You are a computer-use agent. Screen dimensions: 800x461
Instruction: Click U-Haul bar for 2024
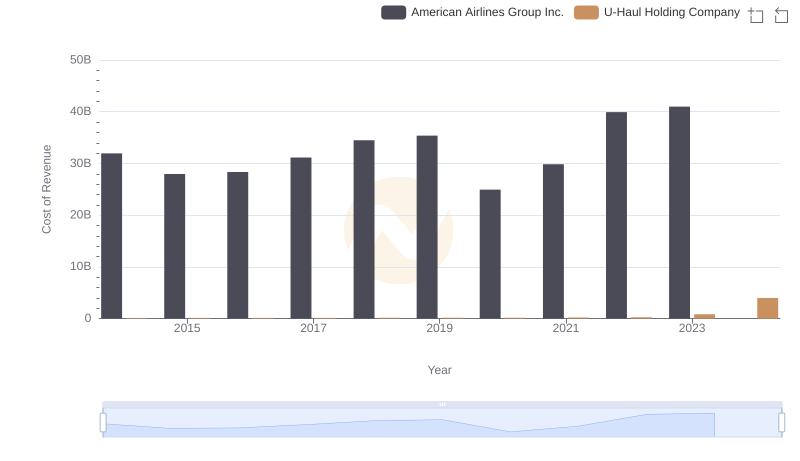(x=767, y=309)
